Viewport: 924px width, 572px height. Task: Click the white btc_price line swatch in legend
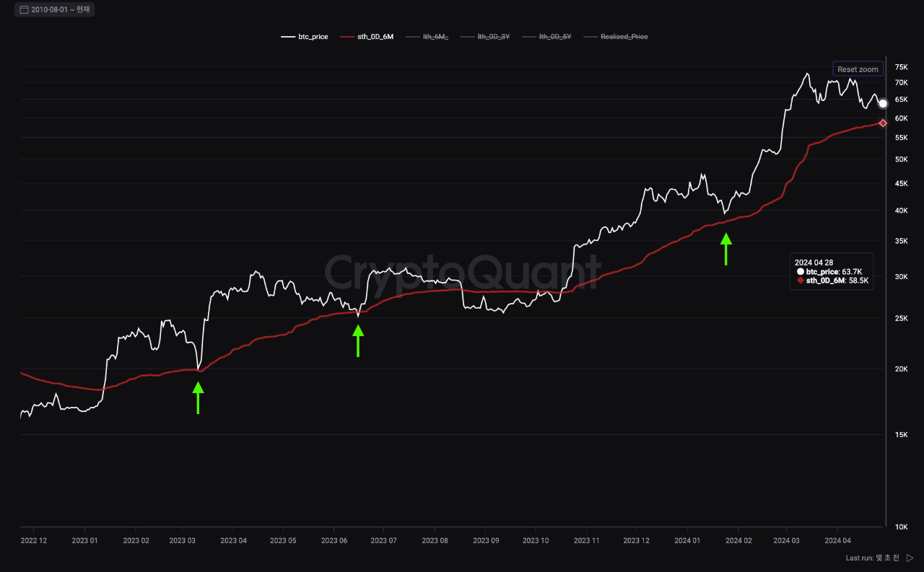click(287, 36)
